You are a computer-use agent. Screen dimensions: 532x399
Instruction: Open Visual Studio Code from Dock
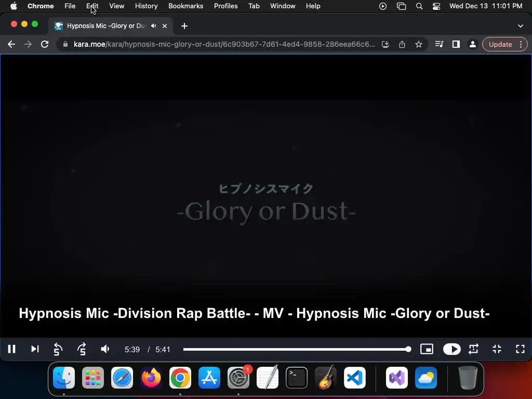pos(354,378)
